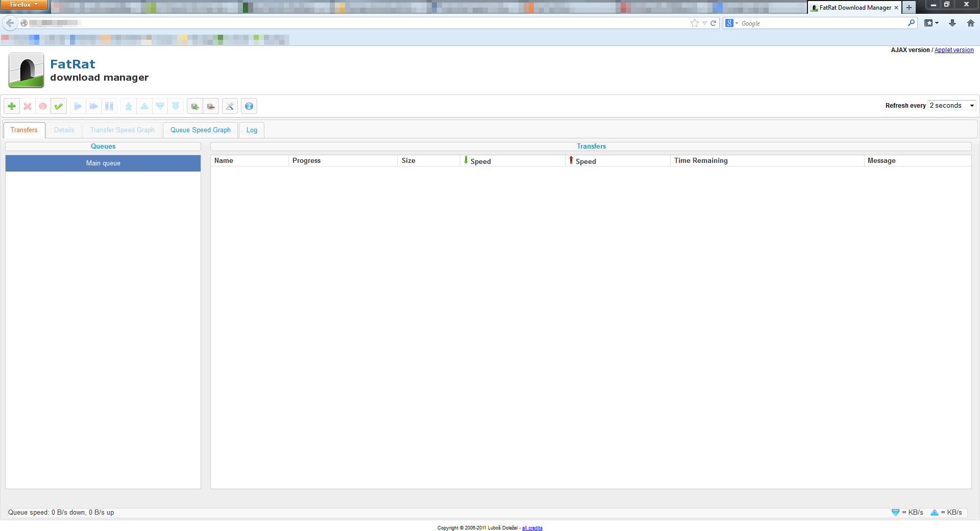Click the Firefox home icon

pos(971,23)
